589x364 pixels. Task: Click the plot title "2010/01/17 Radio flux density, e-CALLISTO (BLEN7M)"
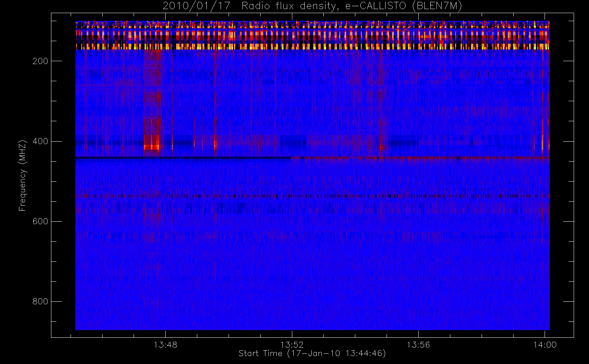pyautogui.click(x=312, y=6)
